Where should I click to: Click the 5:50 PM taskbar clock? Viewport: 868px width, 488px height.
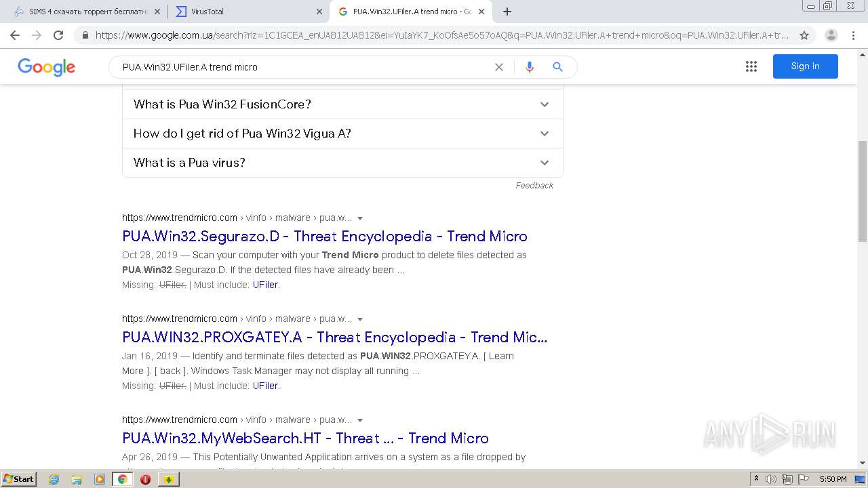click(833, 479)
